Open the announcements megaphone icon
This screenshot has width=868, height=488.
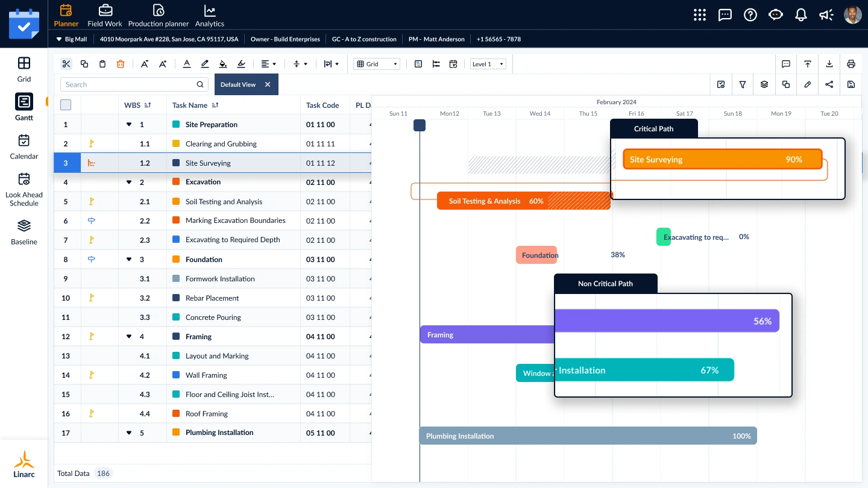[x=826, y=15]
